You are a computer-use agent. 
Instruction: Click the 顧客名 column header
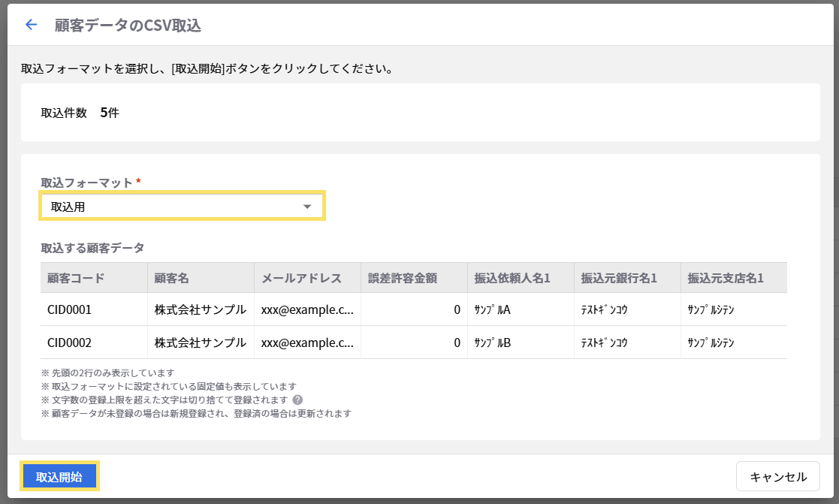pos(171,278)
